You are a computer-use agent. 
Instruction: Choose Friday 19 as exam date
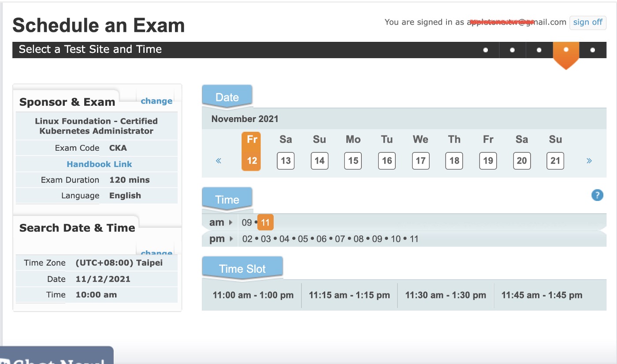pos(488,161)
